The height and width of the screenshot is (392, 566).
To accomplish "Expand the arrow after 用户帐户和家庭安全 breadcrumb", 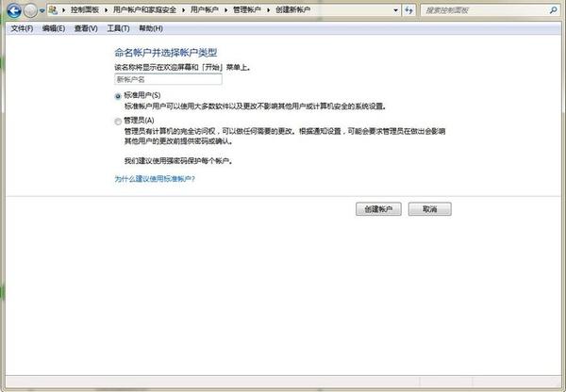I will (x=183, y=10).
